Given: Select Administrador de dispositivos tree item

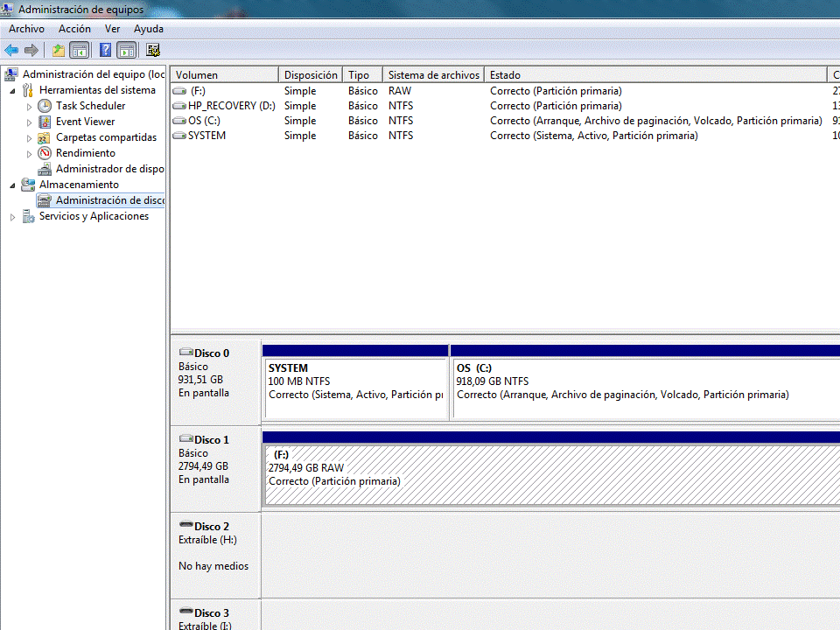Looking at the screenshot, I should tap(109, 169).
